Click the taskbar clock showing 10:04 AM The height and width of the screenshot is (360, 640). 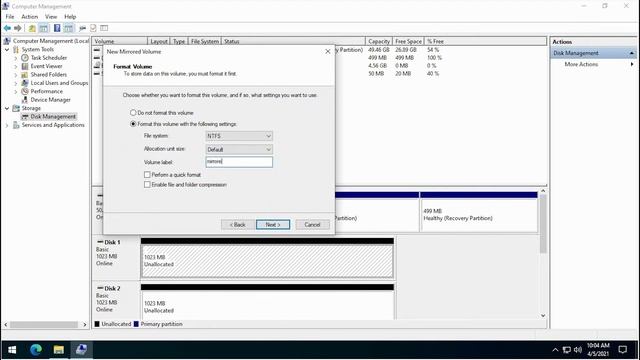pyautogui.click(x=598, y=350)
